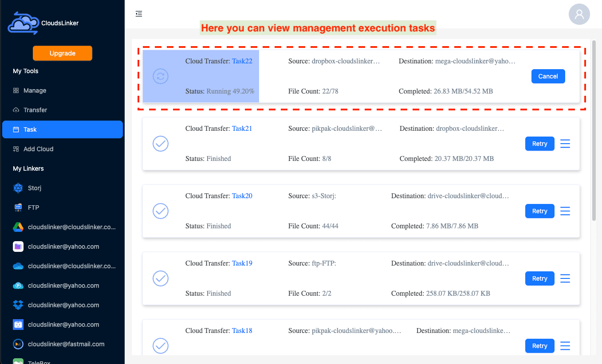
Task: Click the CloudsLinker brand name text
Action: tap(60, 23)
